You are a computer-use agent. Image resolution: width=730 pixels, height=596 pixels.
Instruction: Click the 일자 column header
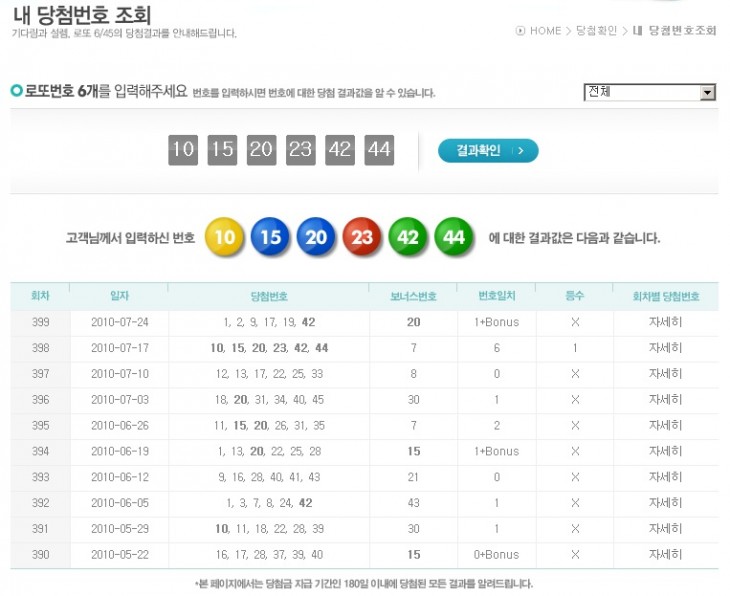point(120,296)
